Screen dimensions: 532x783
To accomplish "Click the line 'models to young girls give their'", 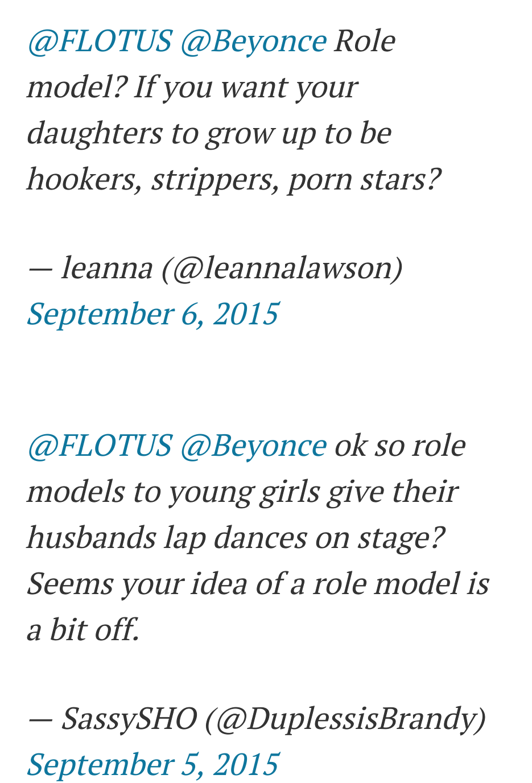I will tap(242, 492).
